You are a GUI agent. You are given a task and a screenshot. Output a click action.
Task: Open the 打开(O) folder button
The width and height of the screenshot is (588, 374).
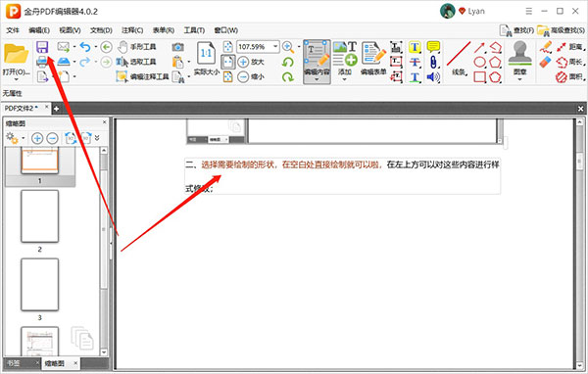tap(16, 62)
